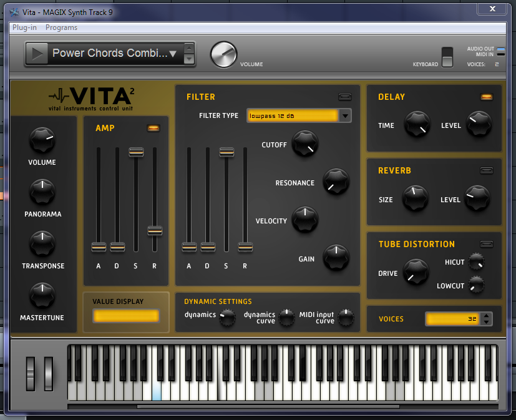Click the Vita window title bar icon
Screen dimensions: 516x420
pyautogui.click(x=14, y=12)
